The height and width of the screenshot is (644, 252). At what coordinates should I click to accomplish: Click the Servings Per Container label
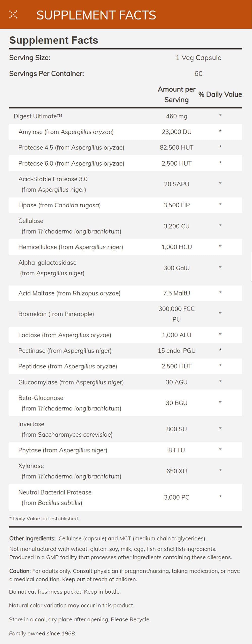[x=47, y=73]
